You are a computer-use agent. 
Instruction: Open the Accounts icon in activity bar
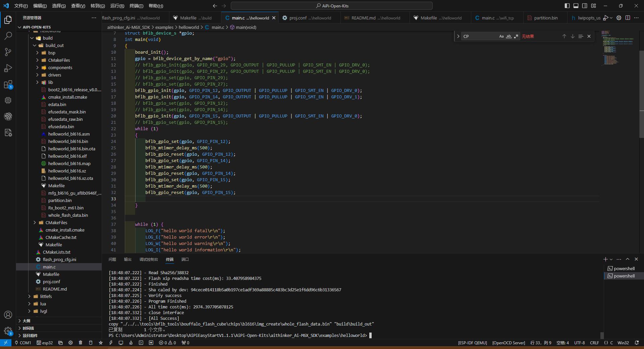coord(8,315)
